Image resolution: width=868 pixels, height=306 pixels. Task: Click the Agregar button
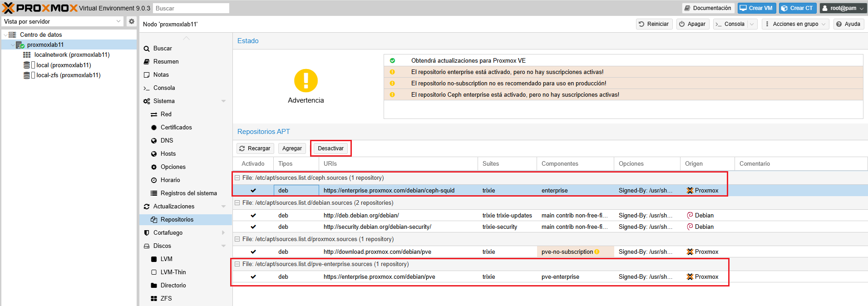coord(292,148)
